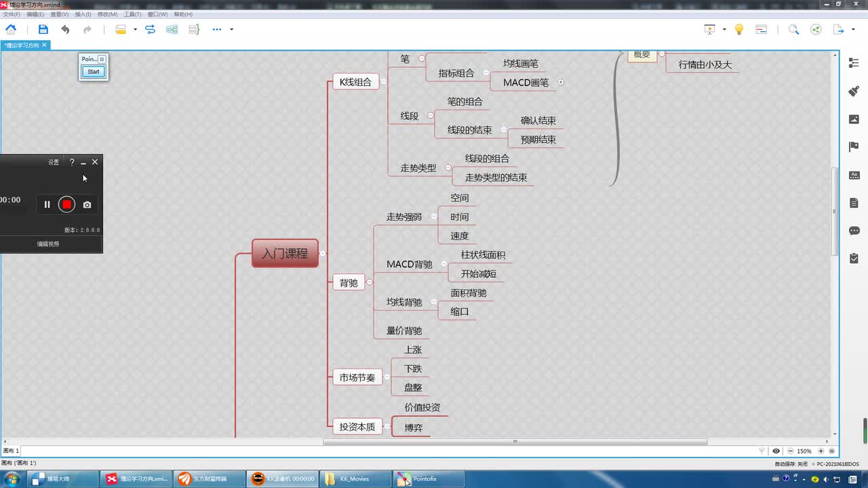Save the mind map with the floppy icon
This screenshot has width=868, height=488.
click(43, 29)
